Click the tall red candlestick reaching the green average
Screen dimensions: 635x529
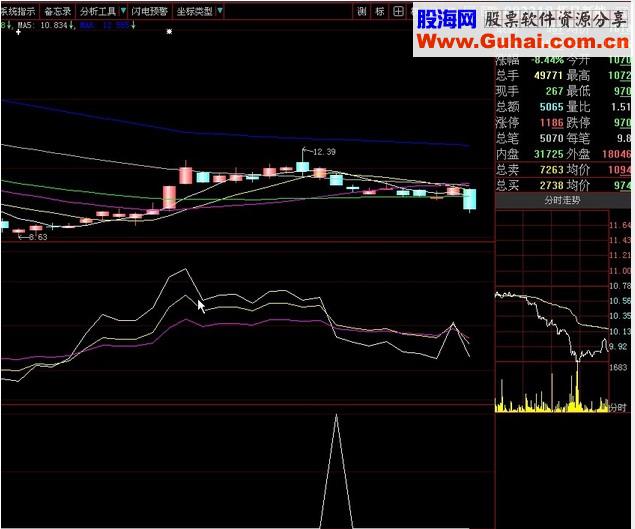[169, 197]
